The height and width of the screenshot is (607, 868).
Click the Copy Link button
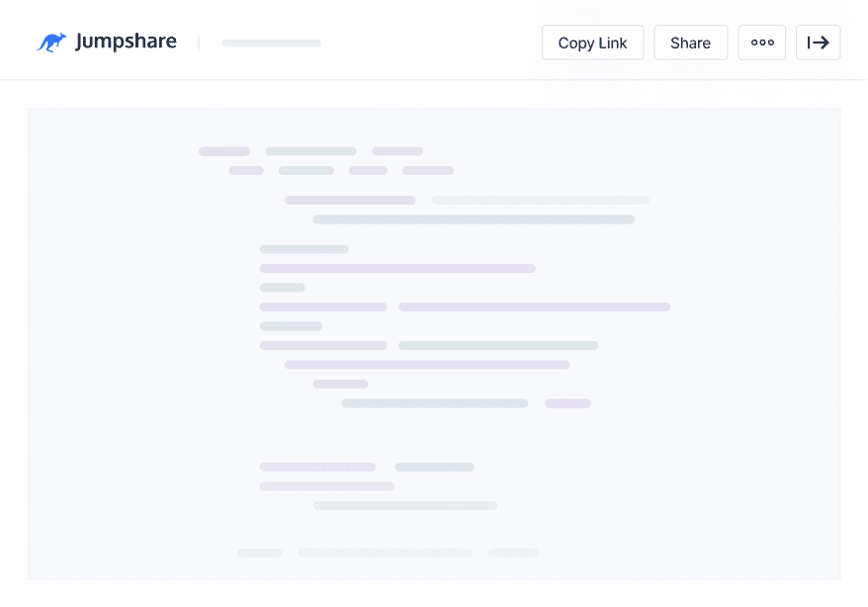click(592, 43)
